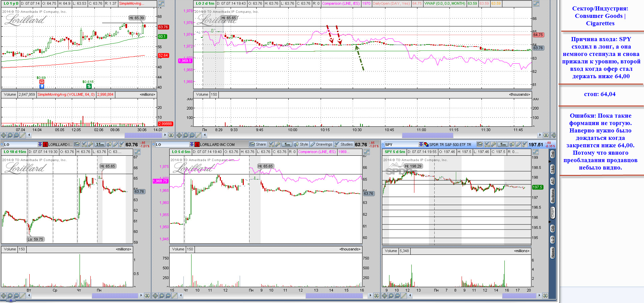Open 5m timeframe selector on LO chart
The height and width of the screenshot is (303, 644).
click(287, 145)
